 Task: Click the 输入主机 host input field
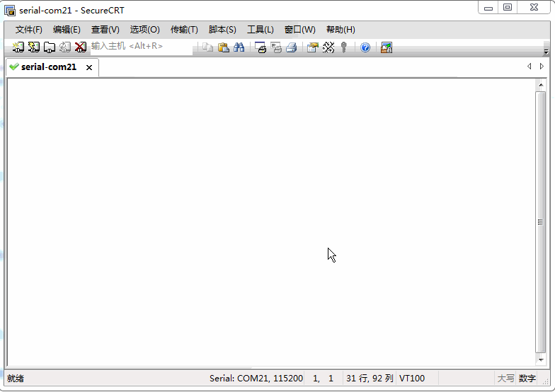coord(142,47)
